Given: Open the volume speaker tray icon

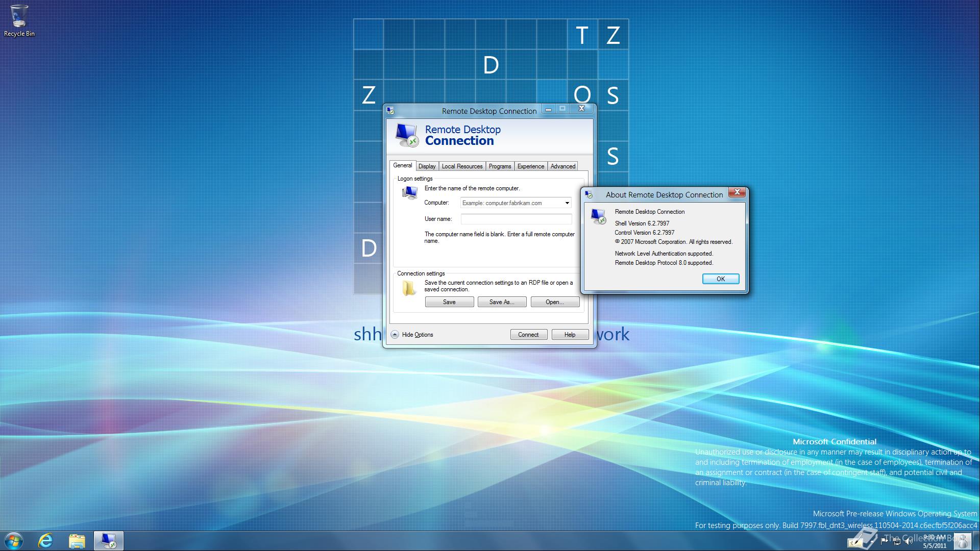Looking at the screenshot, I should point(909,542).
